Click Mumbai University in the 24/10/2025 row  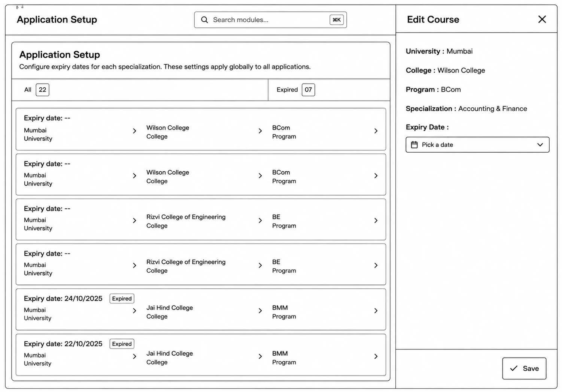coord(37,314)
